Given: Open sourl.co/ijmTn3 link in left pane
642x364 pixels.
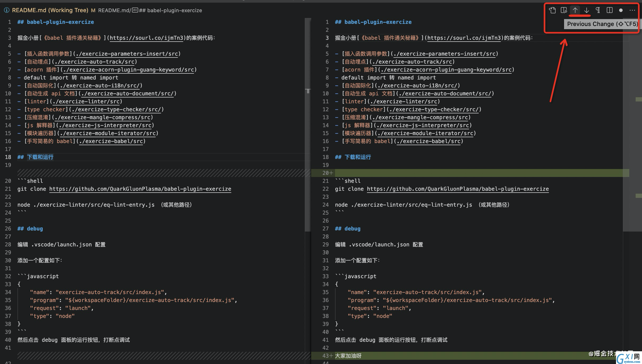Looking at the screenshot, I should pyautogui.click(x=146, y=38).
